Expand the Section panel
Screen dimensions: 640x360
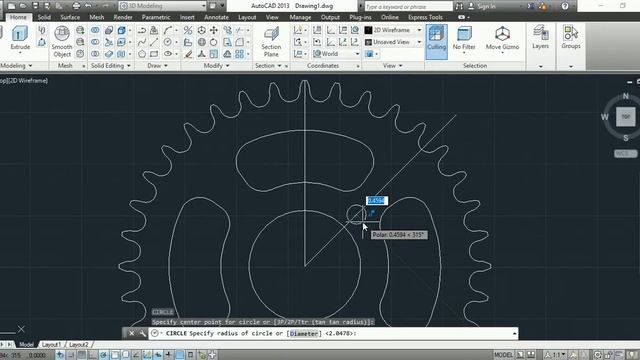click(x=268, y=66)
